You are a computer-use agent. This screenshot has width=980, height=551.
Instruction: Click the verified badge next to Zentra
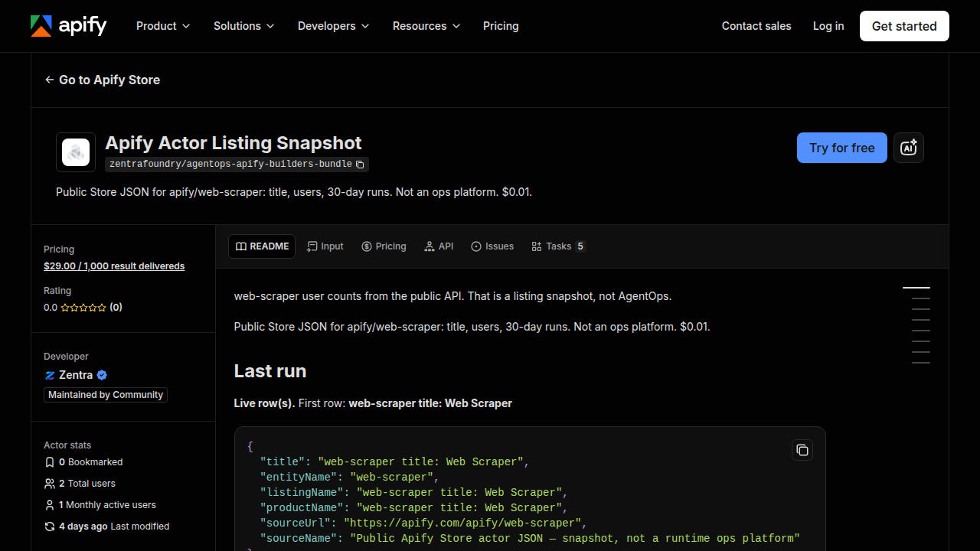(x=102, y=375)
